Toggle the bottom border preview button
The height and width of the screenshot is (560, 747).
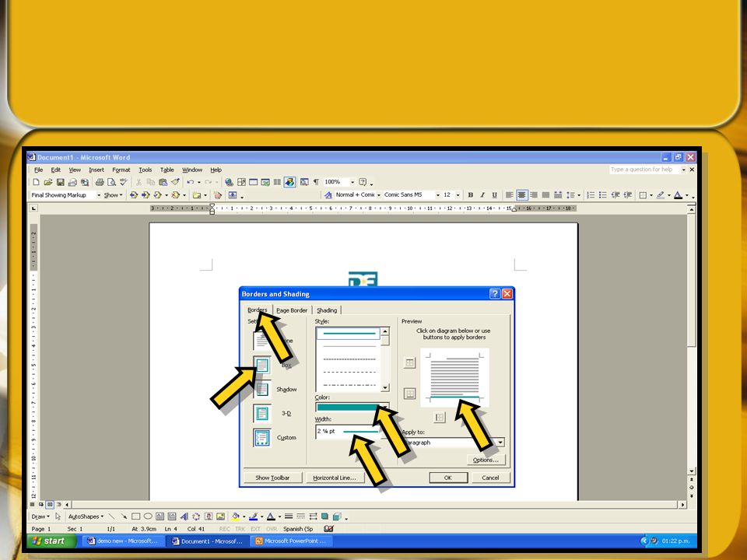click(x=410, y=394)
